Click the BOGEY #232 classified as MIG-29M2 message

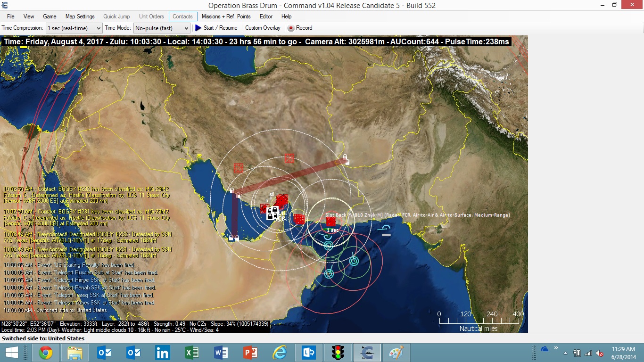tap(87, 195)
